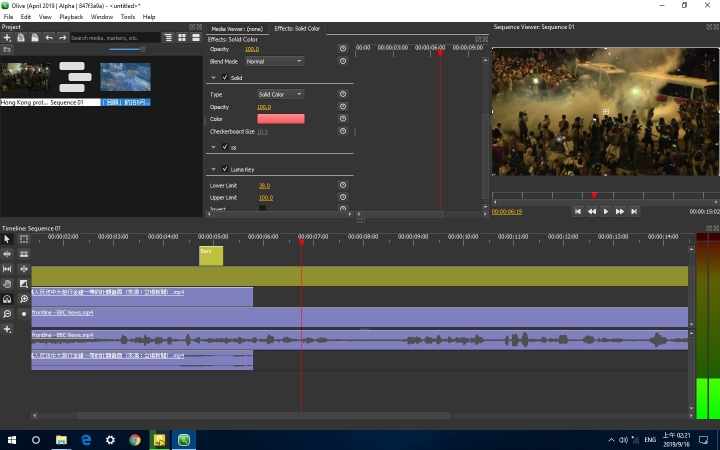Click the Lower Limit 38.0 value
Image resolution: width=720 pixels, height=450 pixels.
[x=264, y=186]
